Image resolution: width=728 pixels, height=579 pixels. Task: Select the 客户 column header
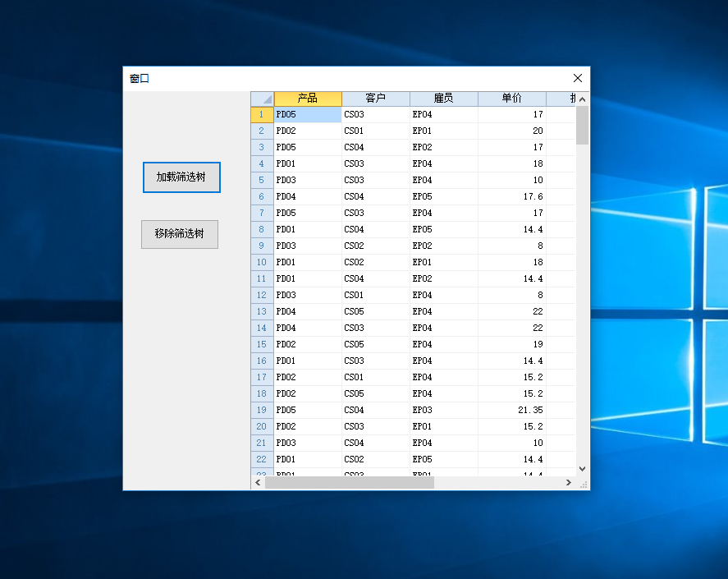pyautogui.click(x=376, y=99)
